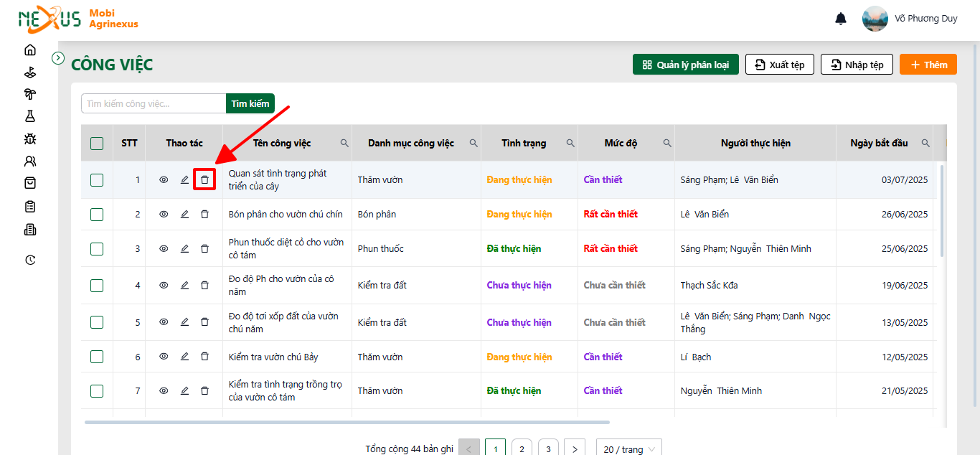Click the "Thạch Sắc Kđa" cell
Viewport: 980px width, 455px height.
tap(755, 285)
